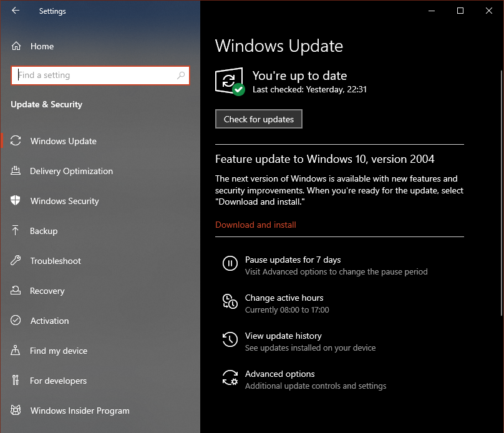Navigate to Recovery page
Viewport: 504px width, 433px height.
(x=47, y=291)
